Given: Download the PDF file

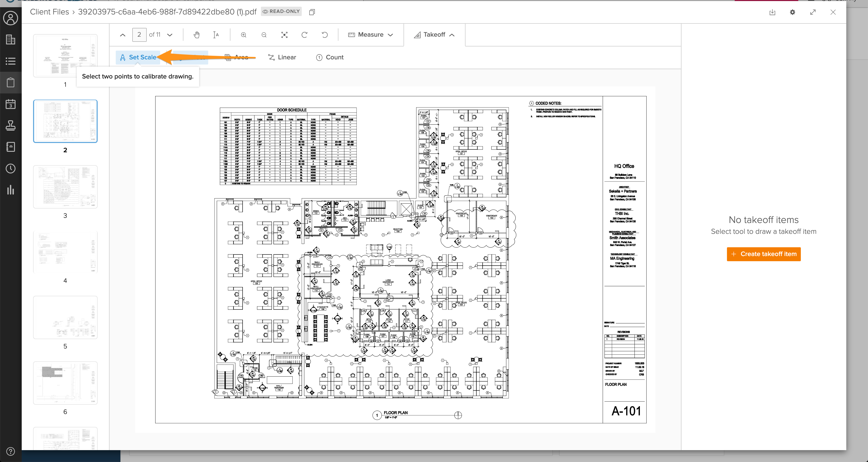Looking at the screenshot, I should (x=772, y=12).
